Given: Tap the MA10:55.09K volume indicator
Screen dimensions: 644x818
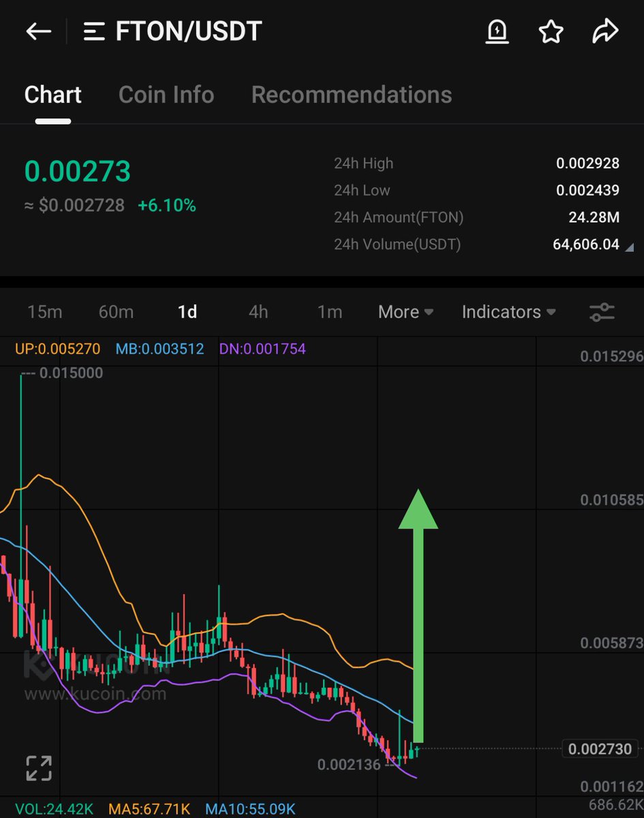Looking at the screenshot, I should coord(250,809).
